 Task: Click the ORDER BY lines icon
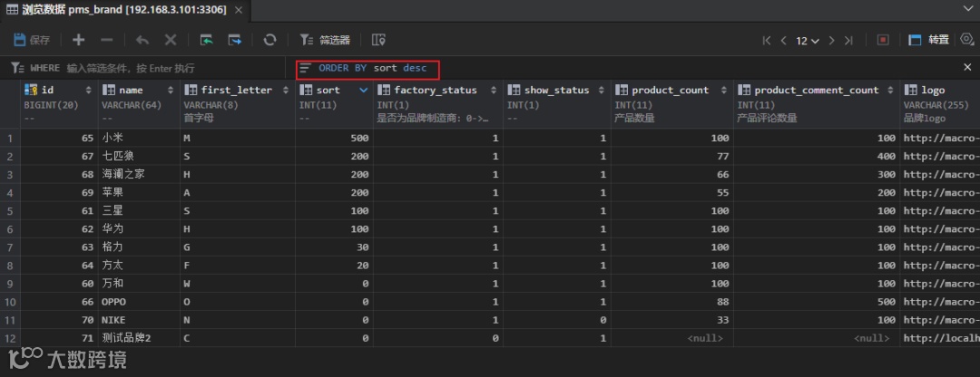(x=305, y=68)
